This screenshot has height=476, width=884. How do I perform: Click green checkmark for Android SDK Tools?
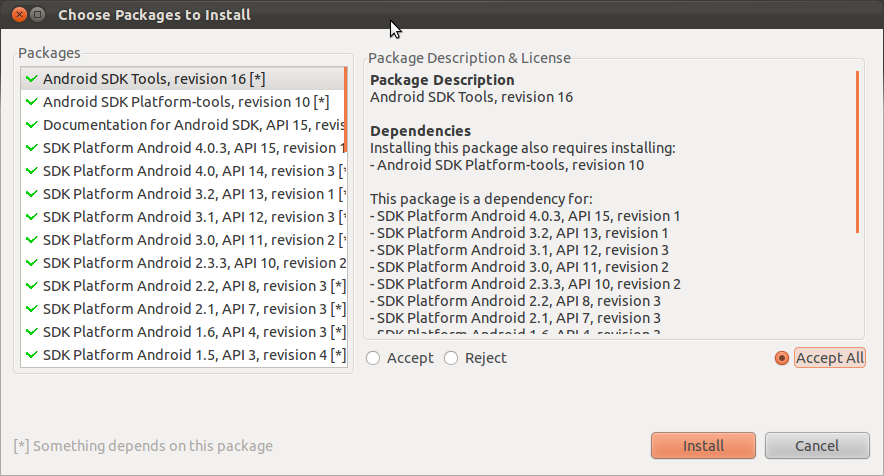click(32, 79)
